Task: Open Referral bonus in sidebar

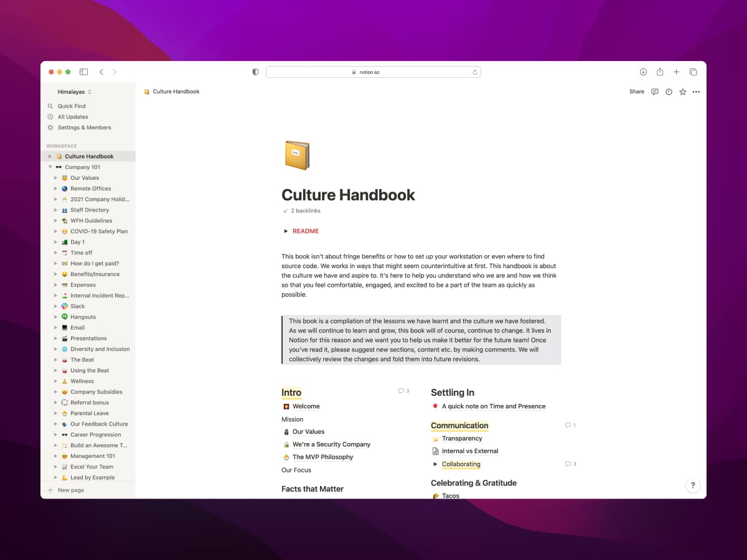Action: pyautogui.click(x=90, y=403)
